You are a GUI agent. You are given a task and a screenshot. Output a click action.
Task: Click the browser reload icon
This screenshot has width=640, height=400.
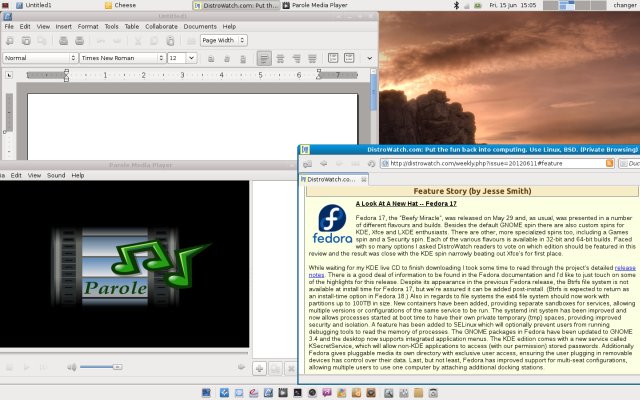point(371,163)
